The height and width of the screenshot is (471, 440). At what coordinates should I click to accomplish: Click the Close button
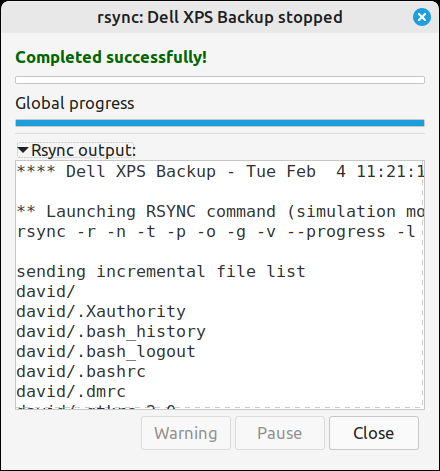coord(374,433)
